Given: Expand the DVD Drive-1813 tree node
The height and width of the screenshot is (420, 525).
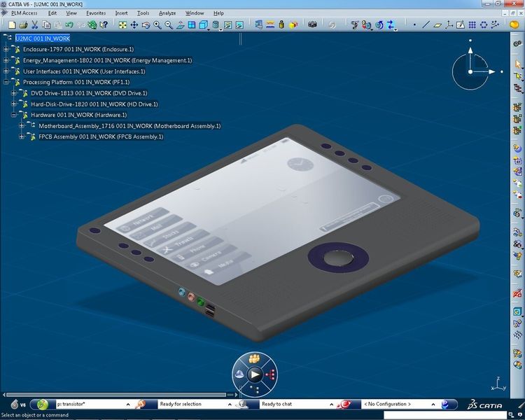Looking at the screenshot, I should pyautogui.click(x=14, y=93).
